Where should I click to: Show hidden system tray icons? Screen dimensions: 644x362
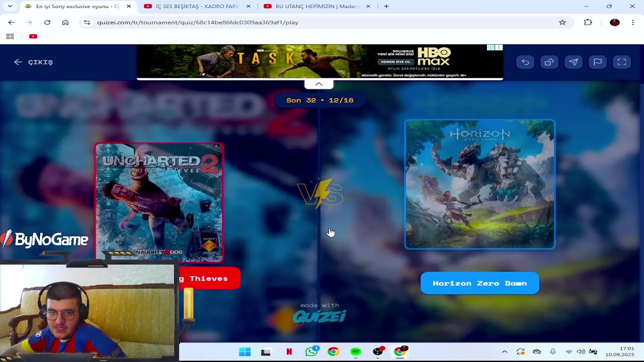click(x=505, y=352)
